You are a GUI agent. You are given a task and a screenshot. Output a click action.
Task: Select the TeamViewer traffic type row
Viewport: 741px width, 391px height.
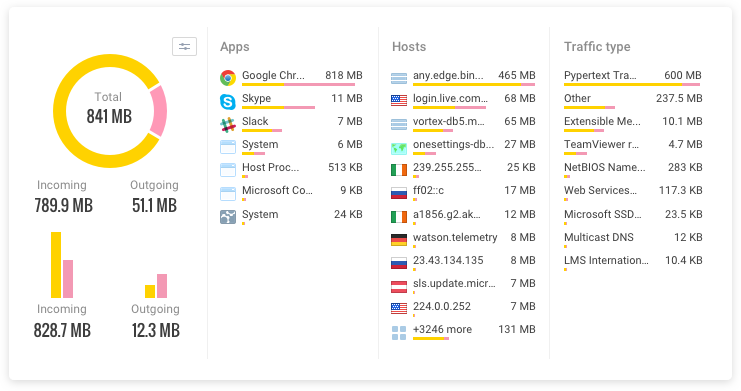click(633, 147)
